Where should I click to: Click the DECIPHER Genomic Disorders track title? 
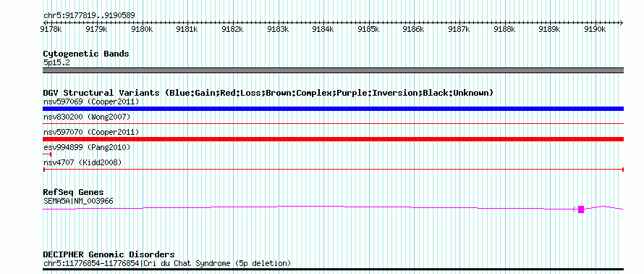pyautogui.click(x=109, y=254)
